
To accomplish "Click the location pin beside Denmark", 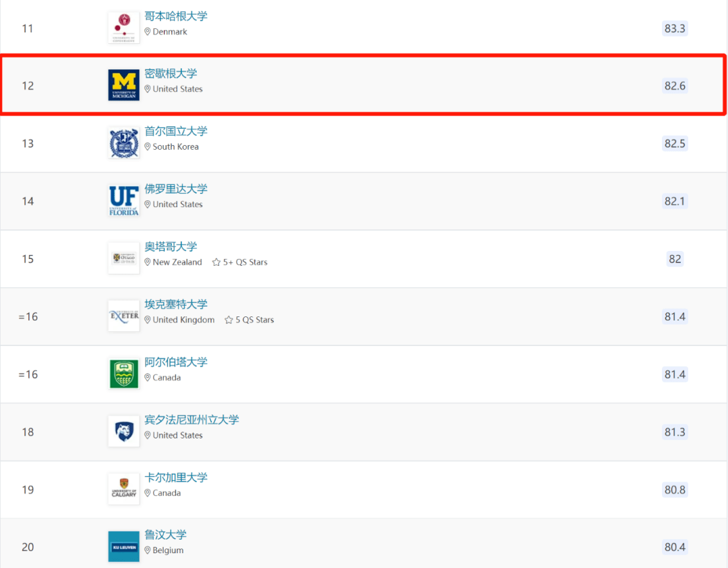I will 147,32.
